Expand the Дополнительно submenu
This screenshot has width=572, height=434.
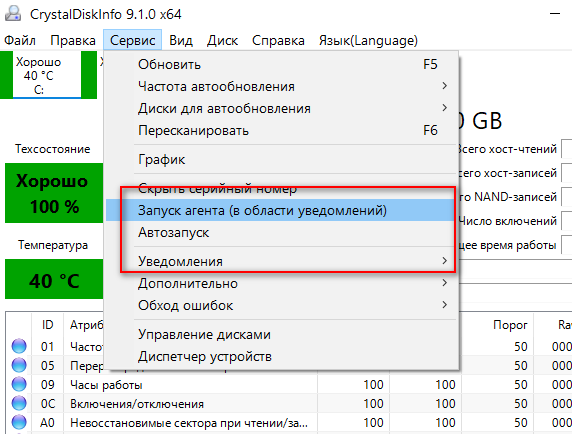tap(282, 283)
